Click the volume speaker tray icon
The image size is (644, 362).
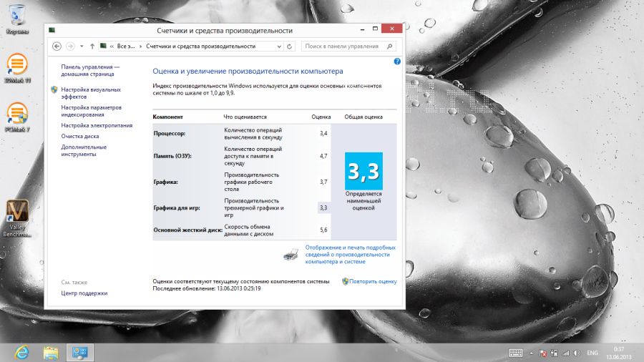click(576, 353)
